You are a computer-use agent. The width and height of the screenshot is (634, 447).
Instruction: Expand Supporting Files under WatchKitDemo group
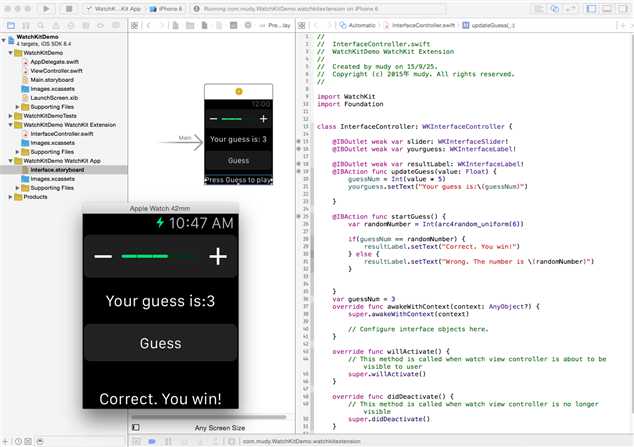pyautogui.click(x=17, y=107)
